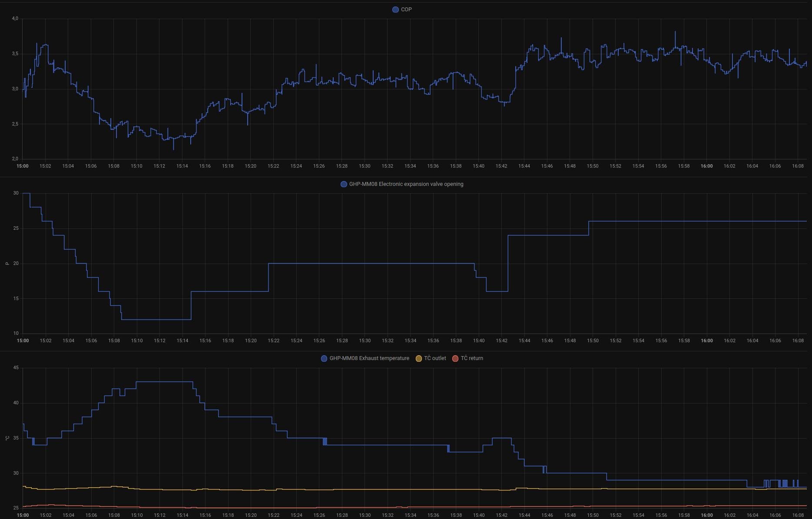Click 15:00 on the temperature chart axis

coord(23,515)
